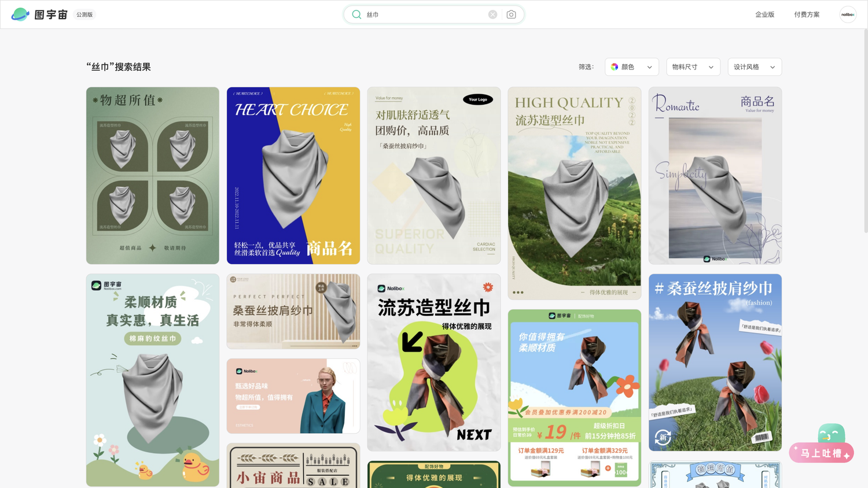Expand the 物料尺寸 filter dropdown
This screenshot has height=488, width=868.
(693, 67)
